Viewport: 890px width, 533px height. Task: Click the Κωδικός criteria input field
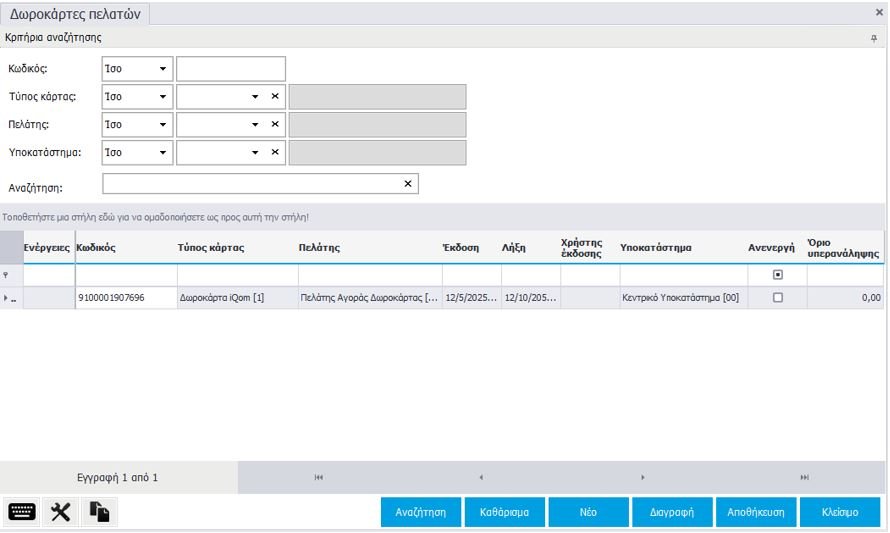pyautogui.click(x=231, y=69)
